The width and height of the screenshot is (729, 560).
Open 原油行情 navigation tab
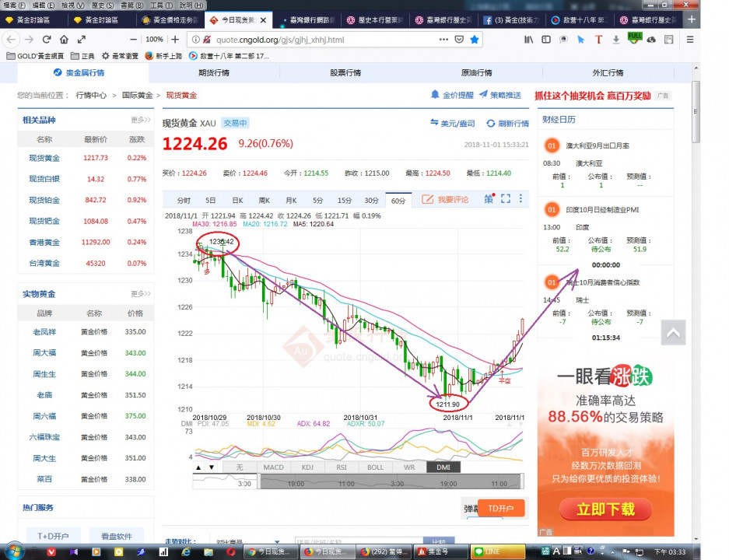477,73
